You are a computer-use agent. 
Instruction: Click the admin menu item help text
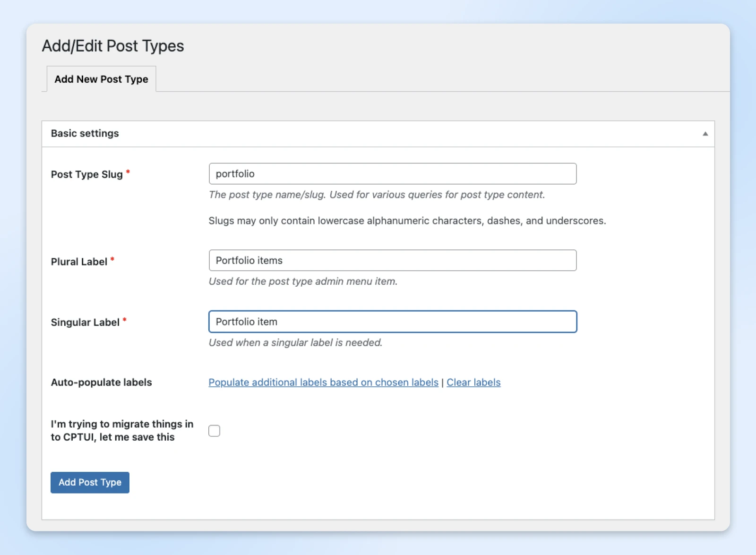(303, 282)
